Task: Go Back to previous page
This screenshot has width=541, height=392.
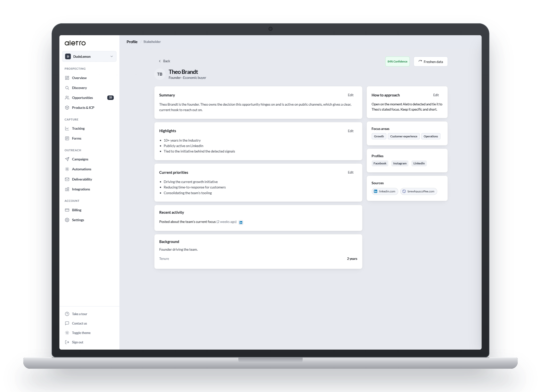Action: click(x=164, y=61)
